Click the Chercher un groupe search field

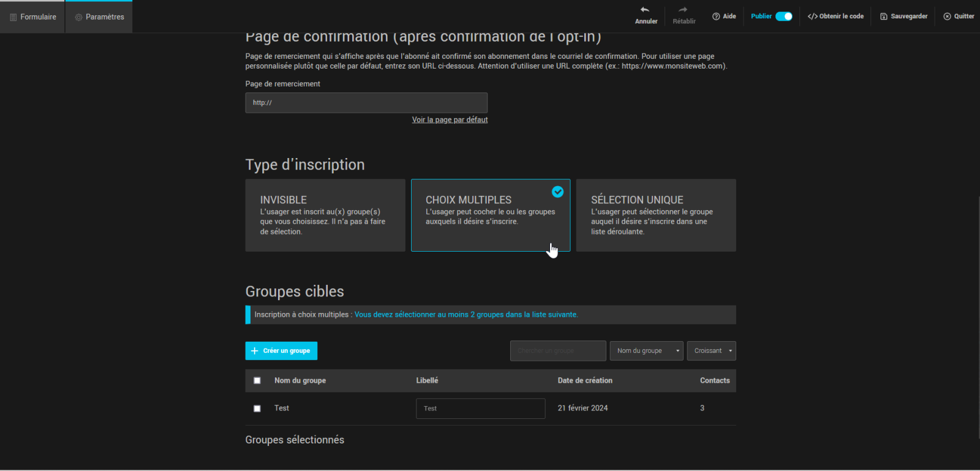557,351
